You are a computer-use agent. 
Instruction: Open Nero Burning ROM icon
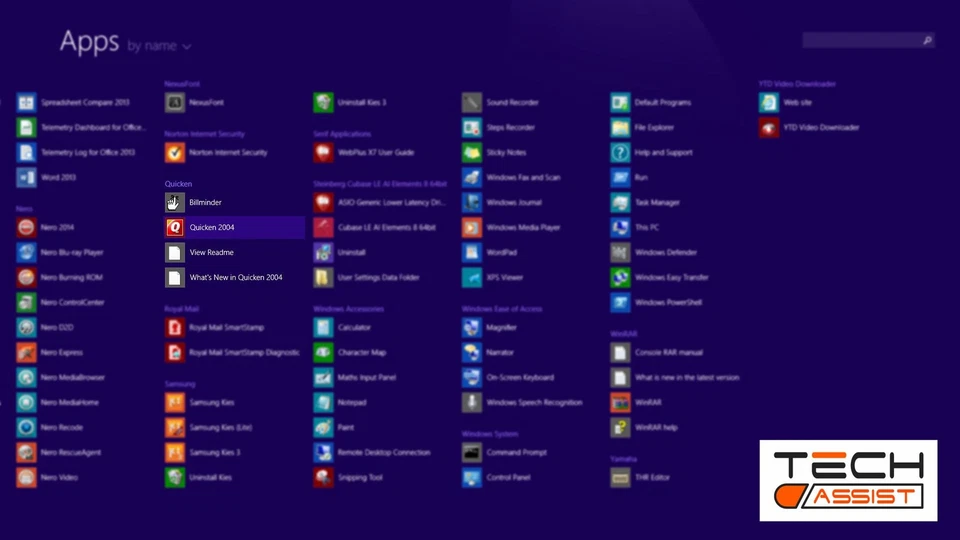[26, 277]
